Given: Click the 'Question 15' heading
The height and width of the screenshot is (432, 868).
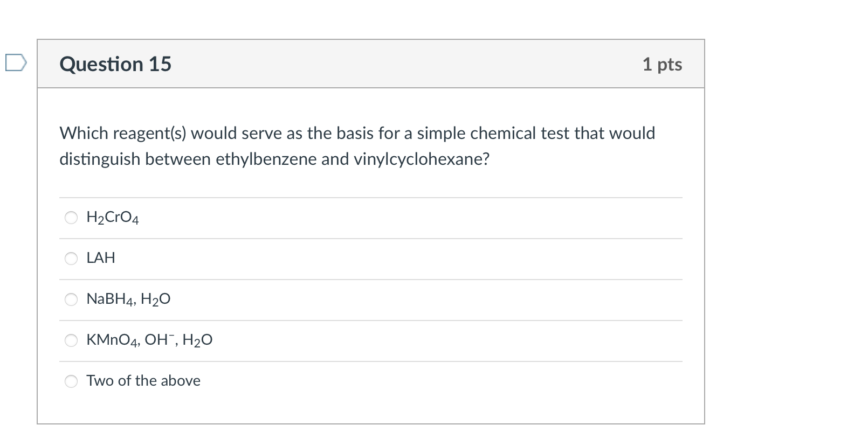Looking at the screenshot, I should [x=115, y=64].
